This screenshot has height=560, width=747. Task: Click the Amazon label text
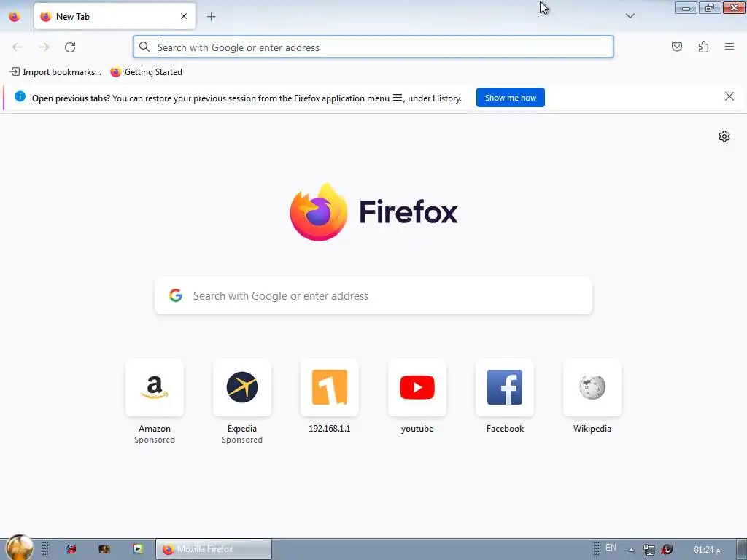tap(155, 429)
